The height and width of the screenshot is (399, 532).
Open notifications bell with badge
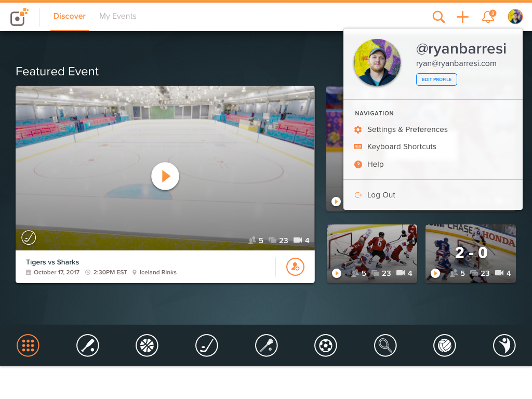click(488, 17)
